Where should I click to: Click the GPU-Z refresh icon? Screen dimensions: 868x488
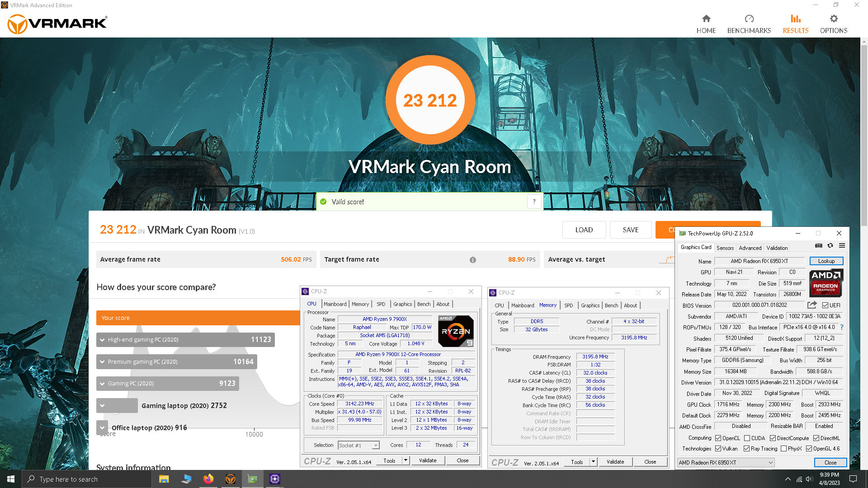pos(830,246)
